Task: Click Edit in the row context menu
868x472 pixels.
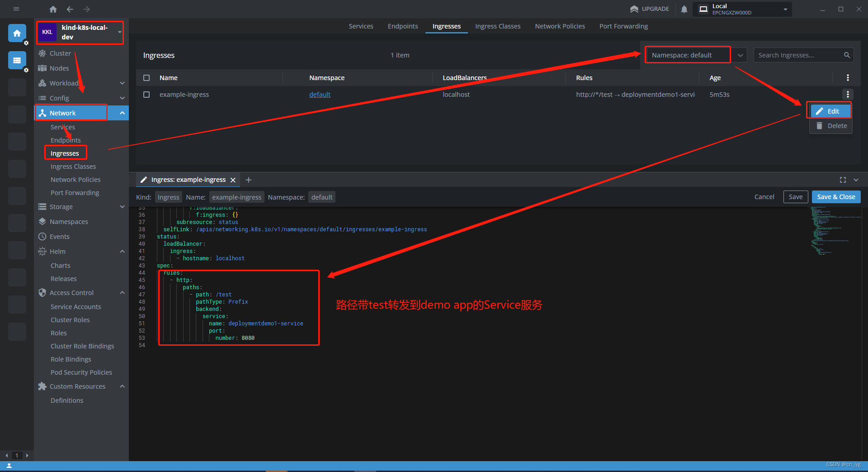Action: click(x=831, y=111)
